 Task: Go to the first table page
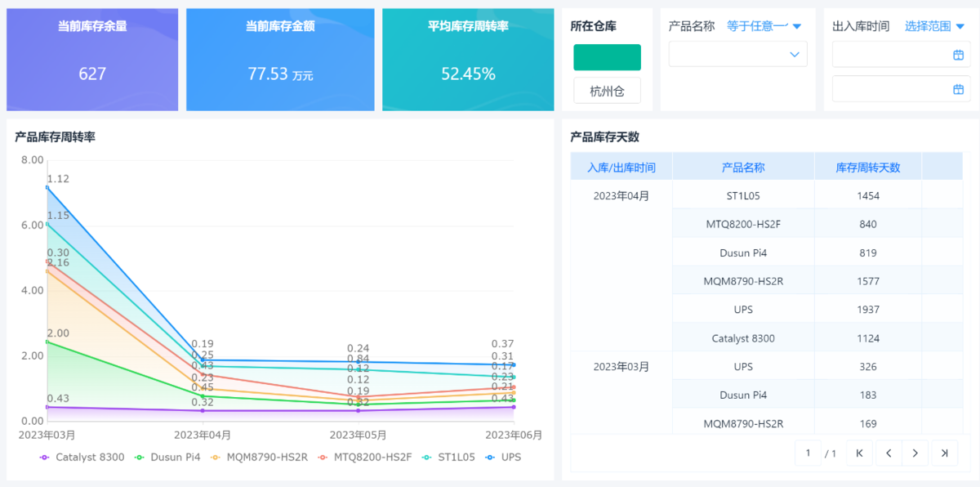859,453
